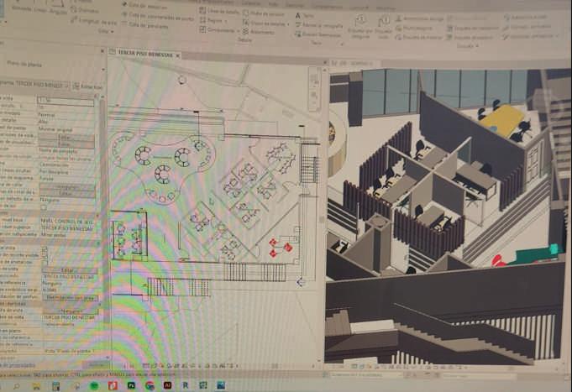Image resolution: width=572 pixels, height=392 pixels.
Task: Collapse the Datos de identidad section
Action: point(98,304)
